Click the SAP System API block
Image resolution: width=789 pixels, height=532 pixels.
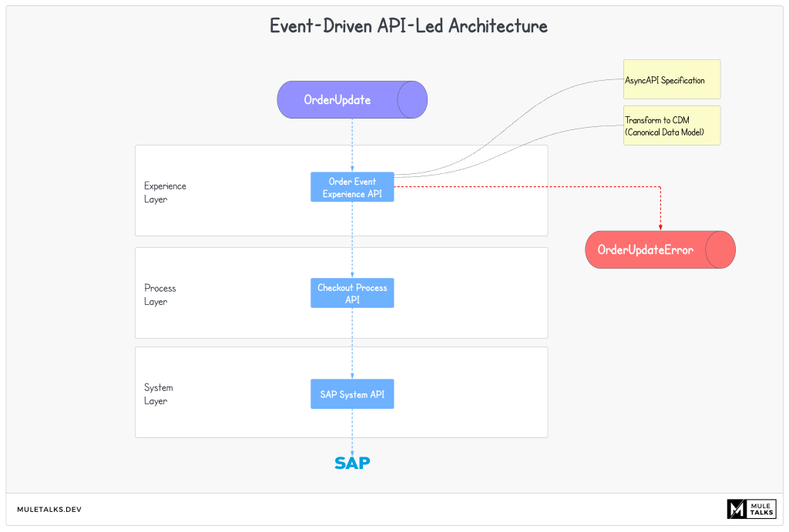point(351,393)
